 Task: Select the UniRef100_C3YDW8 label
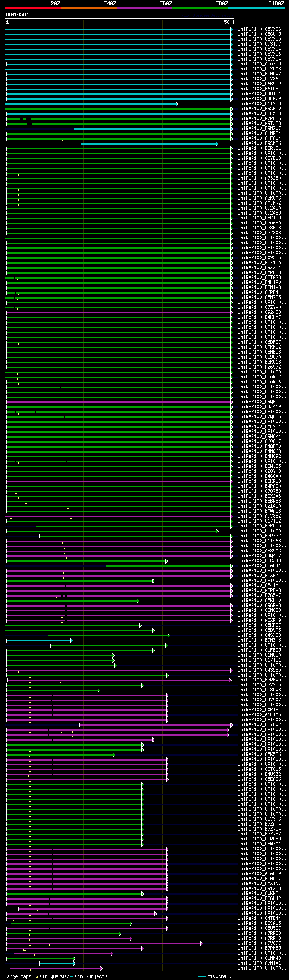[x=259, y=159]
